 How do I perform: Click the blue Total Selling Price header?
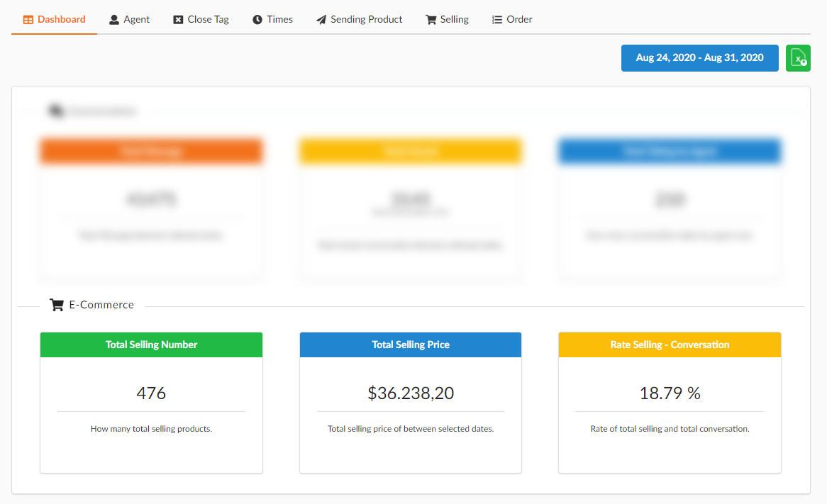tap(411, 344)
